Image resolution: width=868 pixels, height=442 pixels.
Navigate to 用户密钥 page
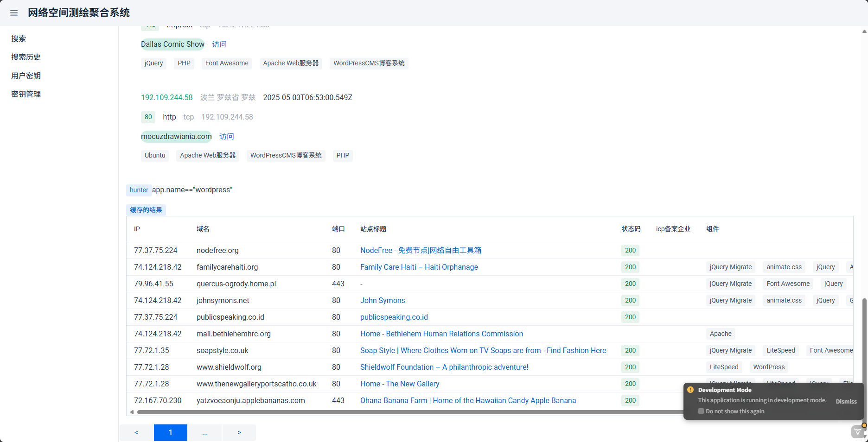[x=26, y=76]
